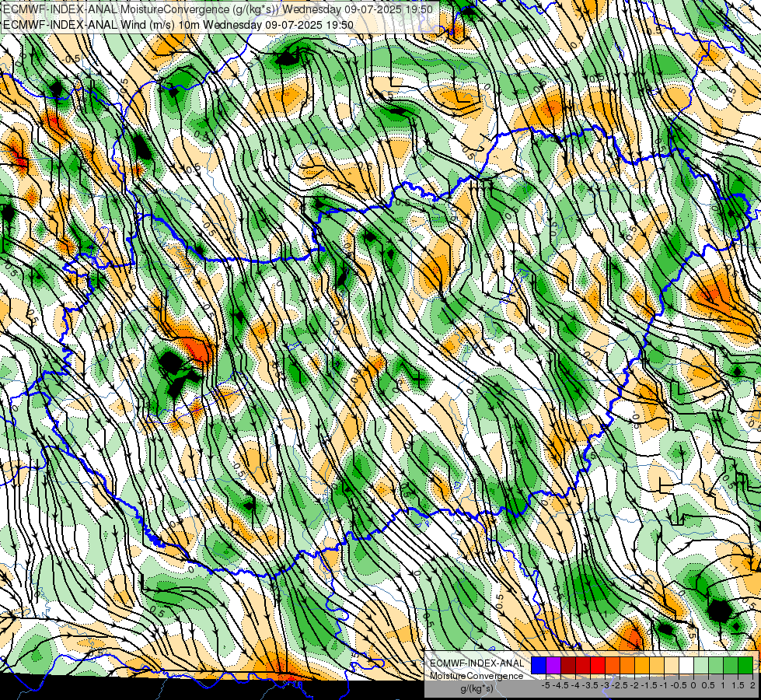Select the -3.5 tick label on legend

[x=590, y=685]
